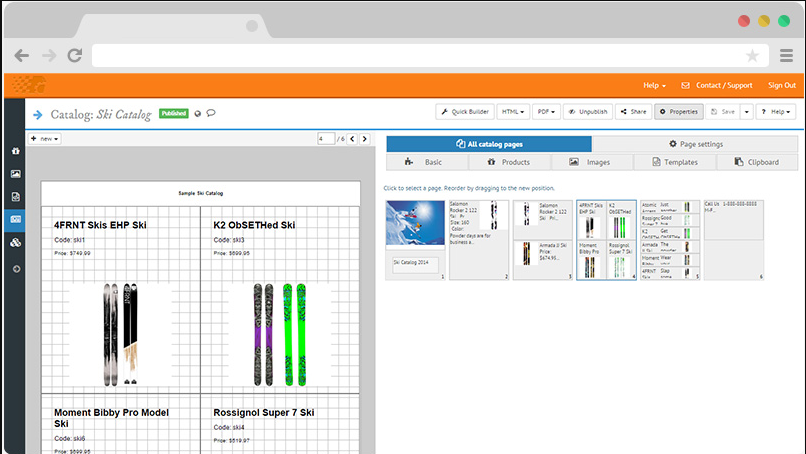The image size is (806, 454).
Task: Toggle the Unpublish button
Action: coord(588,112)
